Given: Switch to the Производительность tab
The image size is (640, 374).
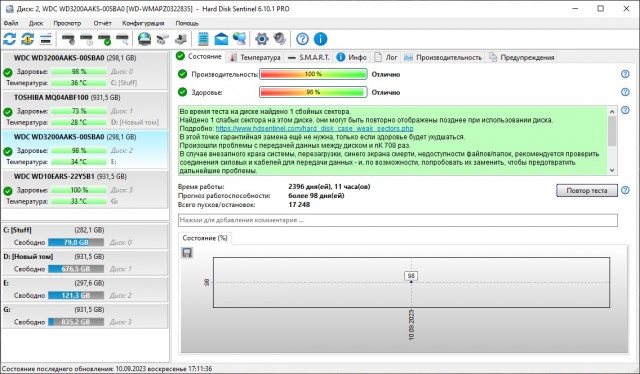Looking at the screenshot, I should tap(443, 58).
